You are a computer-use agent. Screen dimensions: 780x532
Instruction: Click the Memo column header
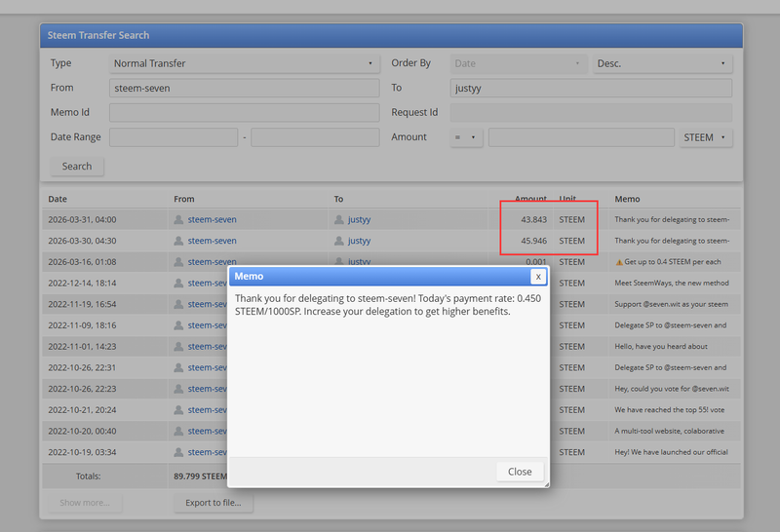pyautogui.click(x=627, y=199)
